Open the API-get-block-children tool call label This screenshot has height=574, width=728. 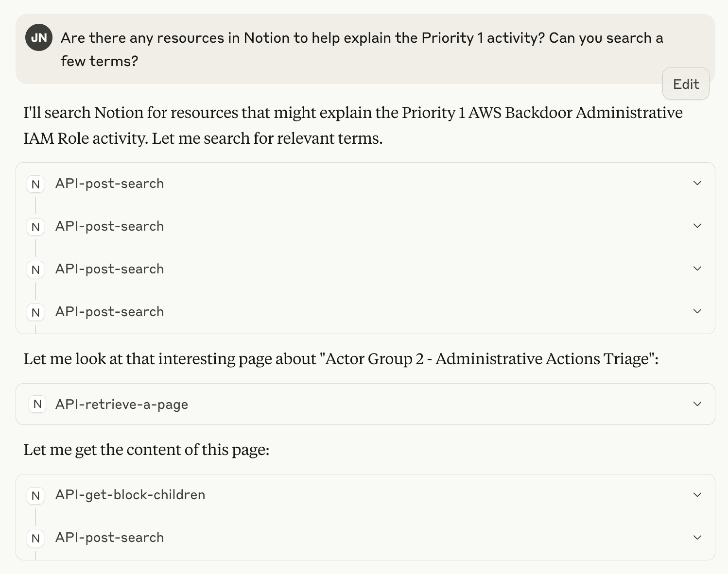[x=130, y=495]
